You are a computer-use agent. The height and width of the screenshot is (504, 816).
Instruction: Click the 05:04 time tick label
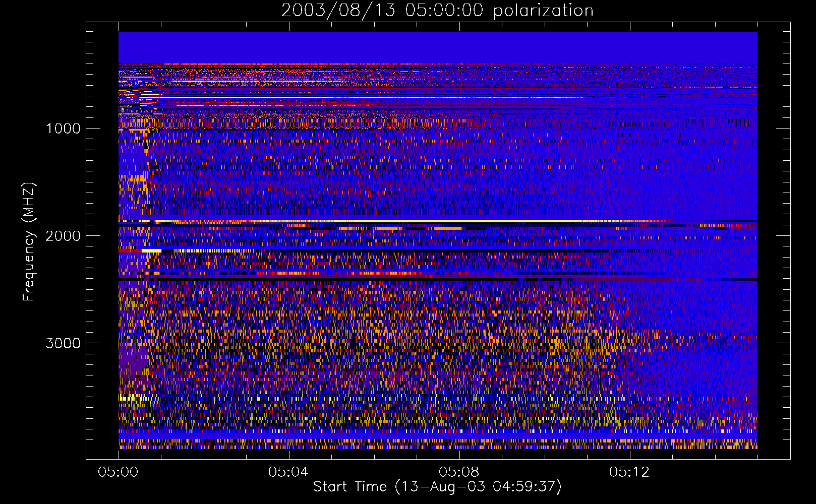coord(288,472)
